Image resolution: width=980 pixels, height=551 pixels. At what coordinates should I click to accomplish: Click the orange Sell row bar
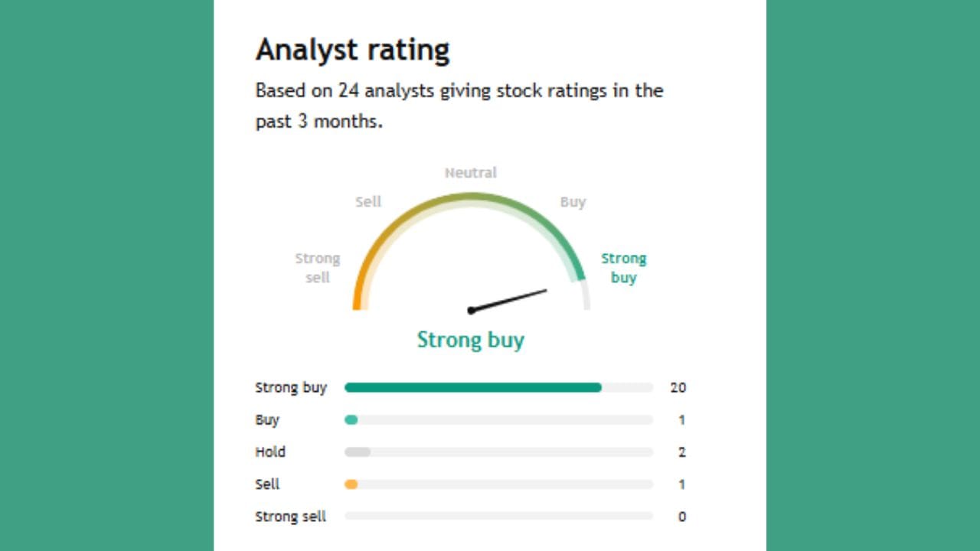351,484
